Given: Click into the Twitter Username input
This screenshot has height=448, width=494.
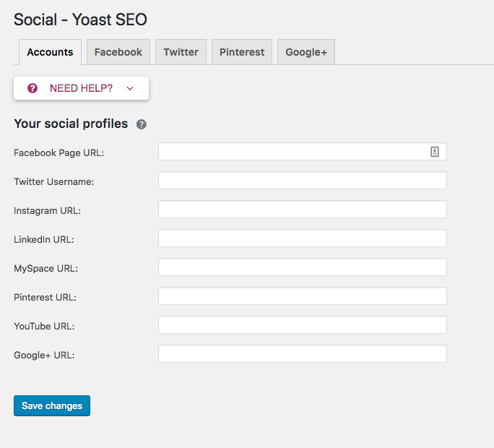Looking at the screenshot, I should [302, 181].
